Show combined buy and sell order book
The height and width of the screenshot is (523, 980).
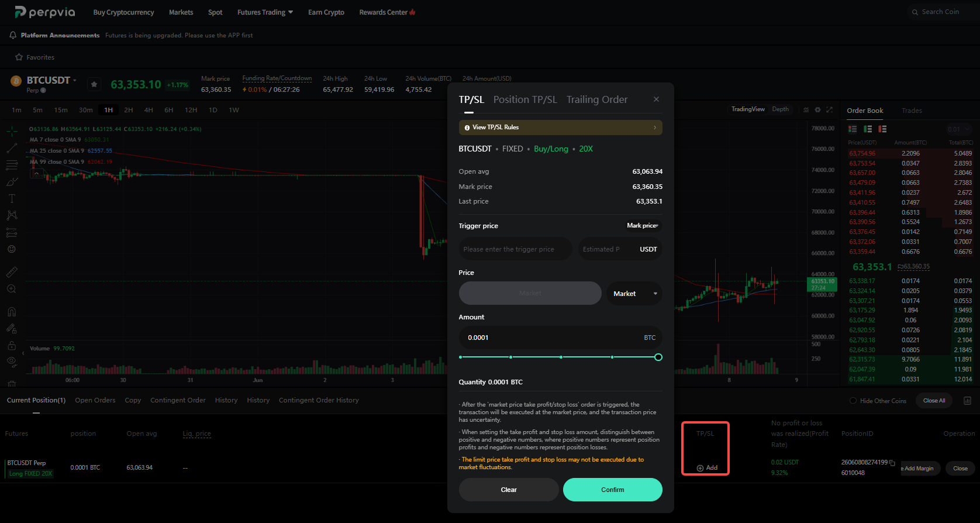tap(853, 129)
